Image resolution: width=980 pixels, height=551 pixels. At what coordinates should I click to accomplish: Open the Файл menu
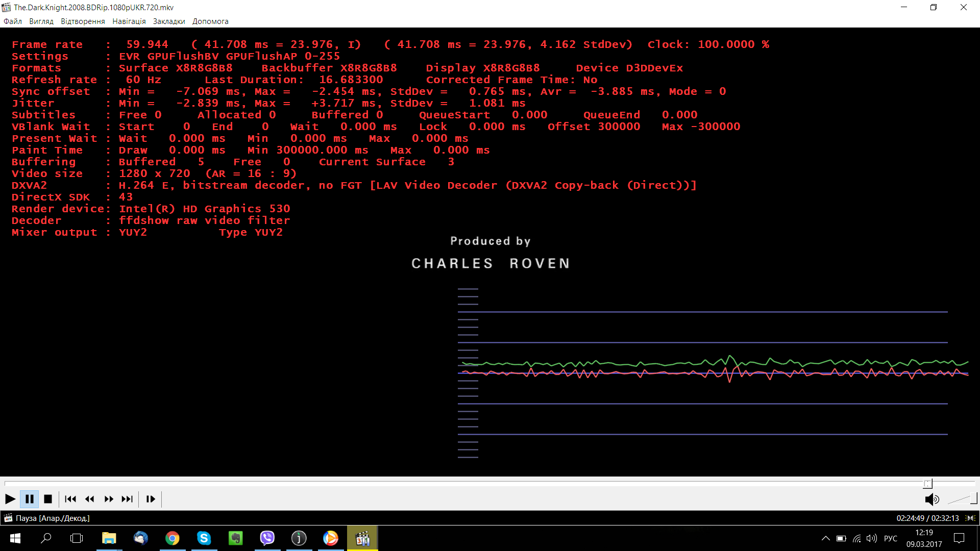(x=13, y=21)
